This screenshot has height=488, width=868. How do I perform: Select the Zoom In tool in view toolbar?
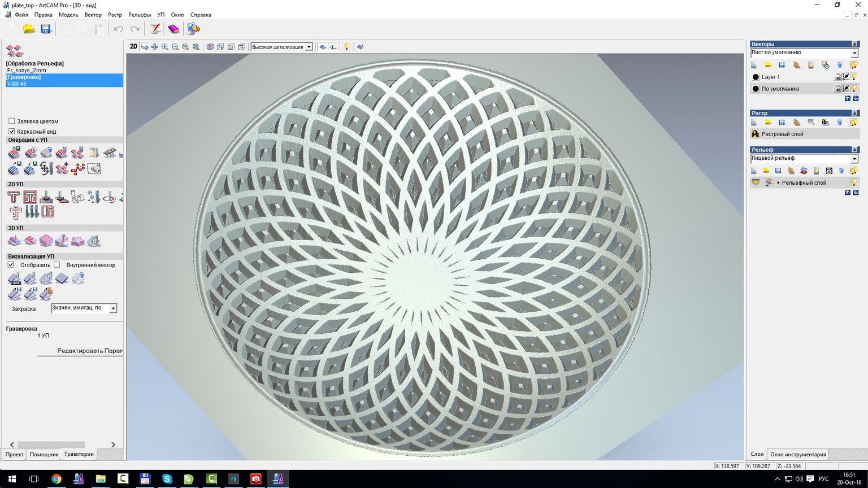tap(164, 47)
